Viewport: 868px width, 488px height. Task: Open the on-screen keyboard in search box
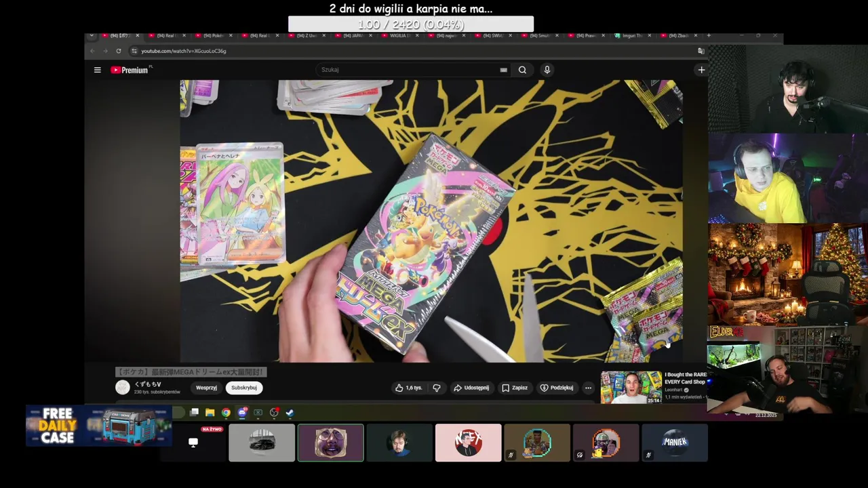point(503,70)
